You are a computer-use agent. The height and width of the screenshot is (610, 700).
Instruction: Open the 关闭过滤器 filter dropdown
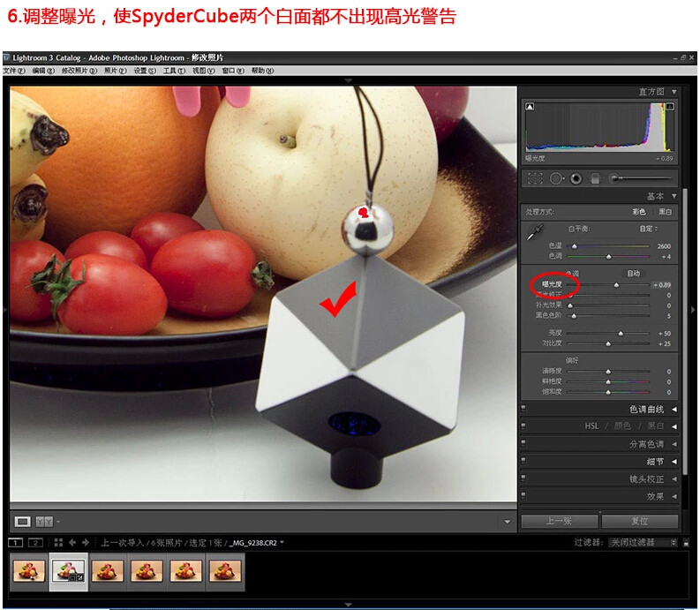643,543
